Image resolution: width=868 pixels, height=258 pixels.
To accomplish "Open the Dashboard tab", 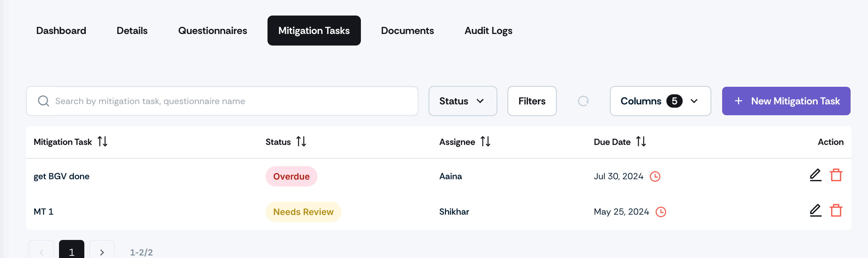I will click(x=61, y=30).
